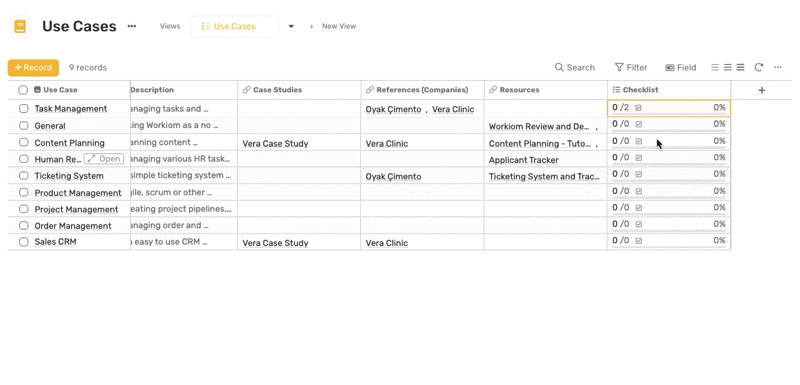Tick the select-all checkbox in the header
This screenshot has height=385, width=800.
coord(23,90)
